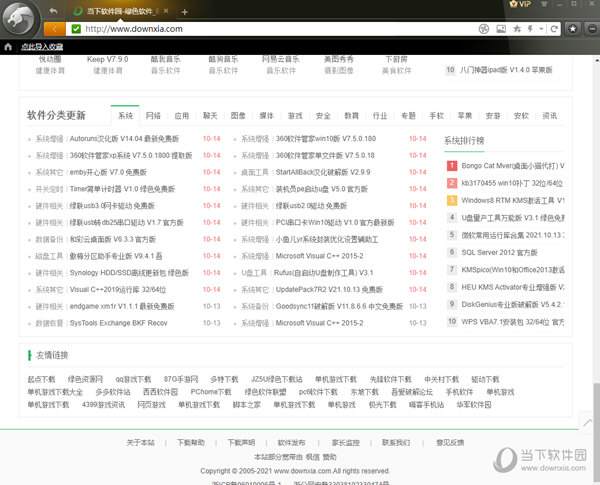Image resolution: width=600 pixels, height=485 pixels.
Task: Open the emby开心版 V7.0 link
Action: (108, 172)
